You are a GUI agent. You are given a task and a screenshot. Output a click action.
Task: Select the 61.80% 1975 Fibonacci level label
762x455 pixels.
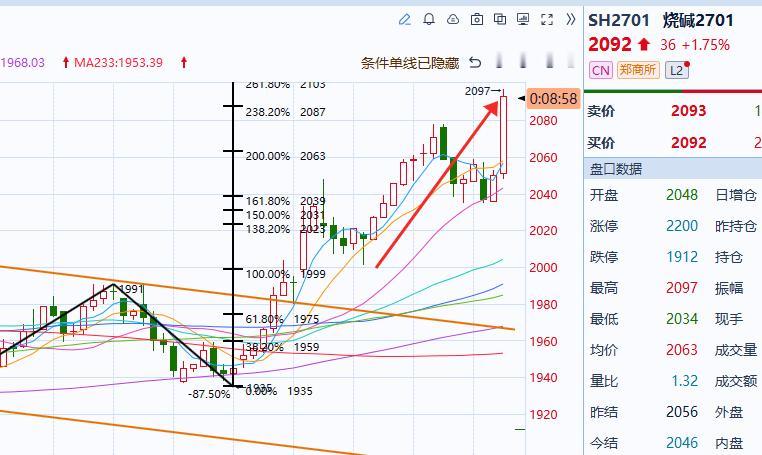282,319
